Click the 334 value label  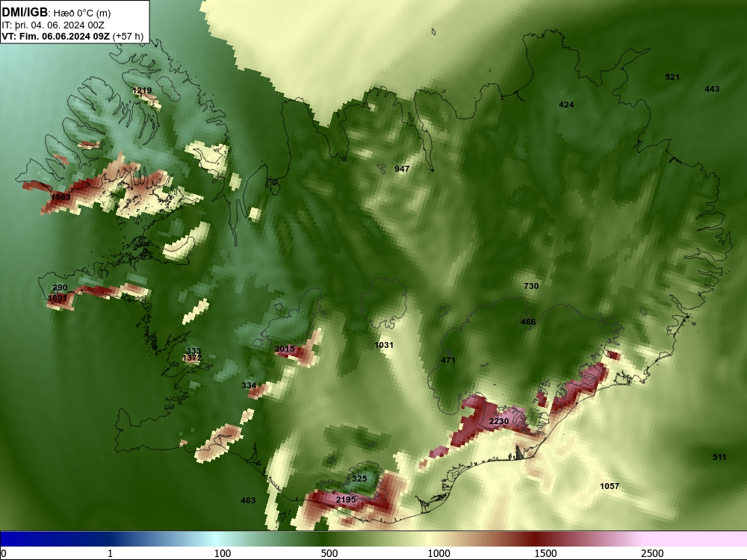249,385
